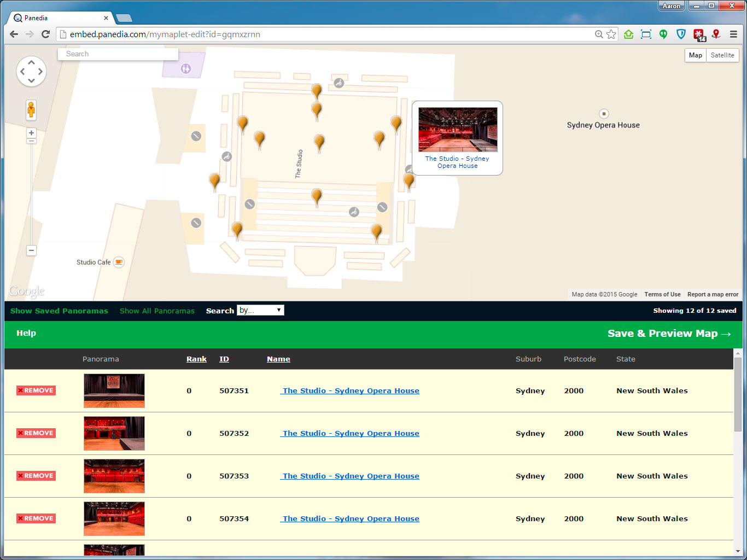
Task: Open the Search by dropdown
Action: (x=260, y=310)
